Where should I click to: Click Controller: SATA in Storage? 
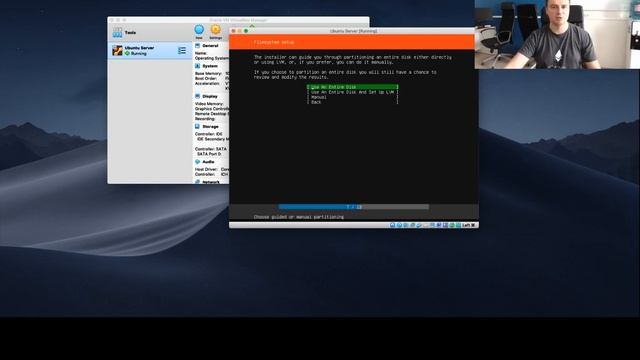pos(211,149)
